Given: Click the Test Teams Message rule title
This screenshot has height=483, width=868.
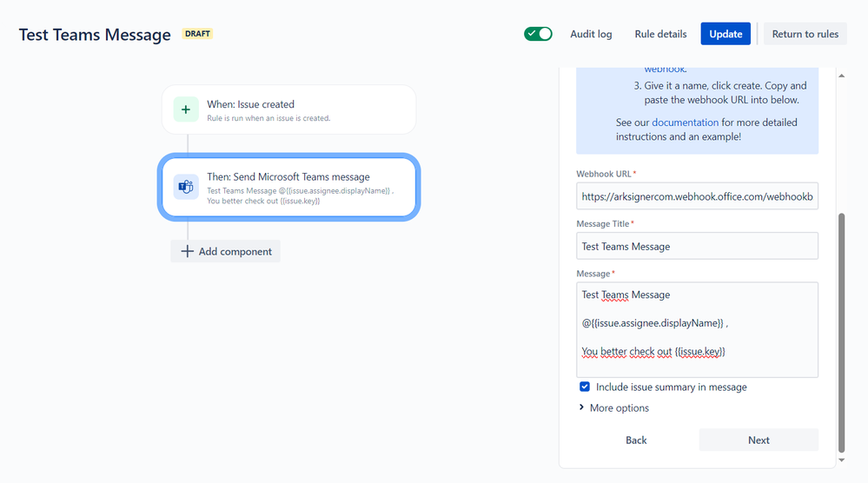Looking at the screenshot, I should (95, 34).
